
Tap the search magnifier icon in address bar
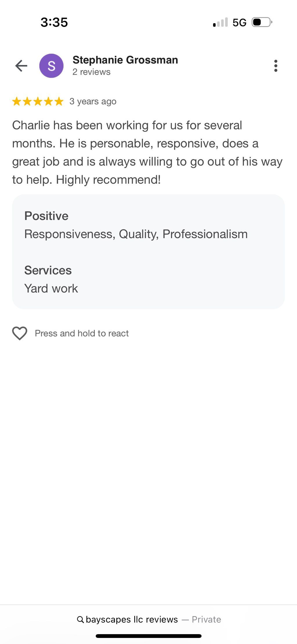point(80,619)
